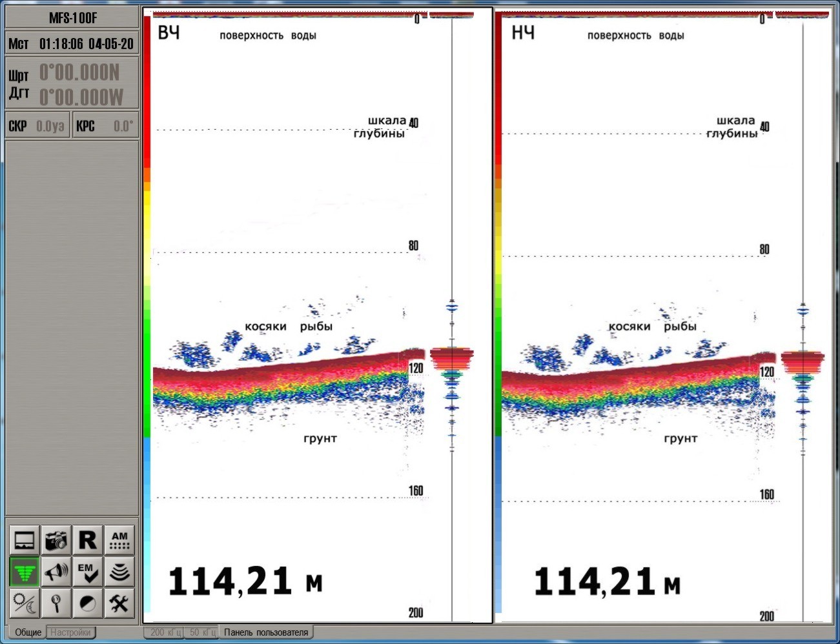Screen dimensions: 840x644
Task: Click the косяки рыбы label in ВЧ panel
Action: [x=289, y=327]
